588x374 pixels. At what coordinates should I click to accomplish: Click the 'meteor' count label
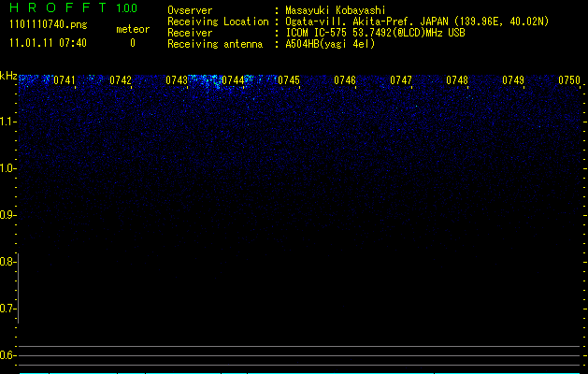[x=133, y=29]
